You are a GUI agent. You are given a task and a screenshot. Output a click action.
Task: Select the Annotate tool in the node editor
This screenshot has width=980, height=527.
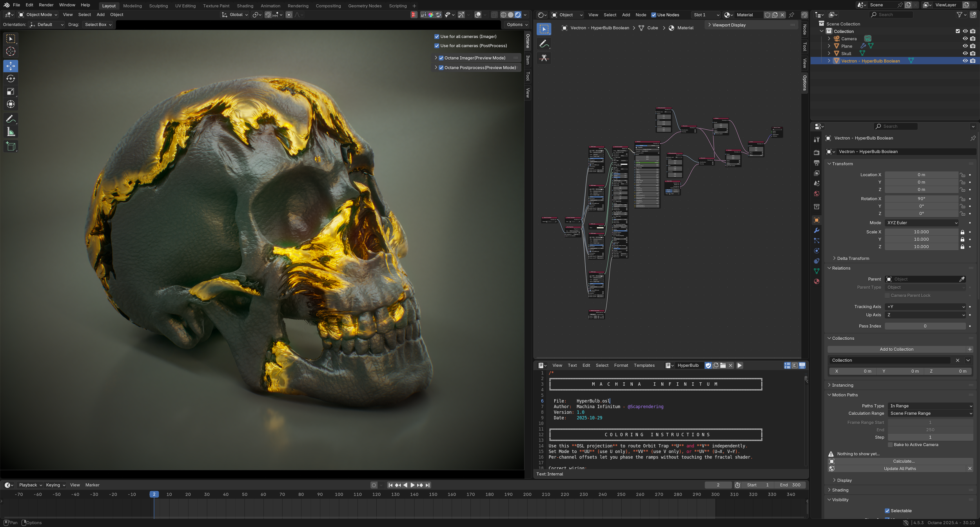click(544, 44)
